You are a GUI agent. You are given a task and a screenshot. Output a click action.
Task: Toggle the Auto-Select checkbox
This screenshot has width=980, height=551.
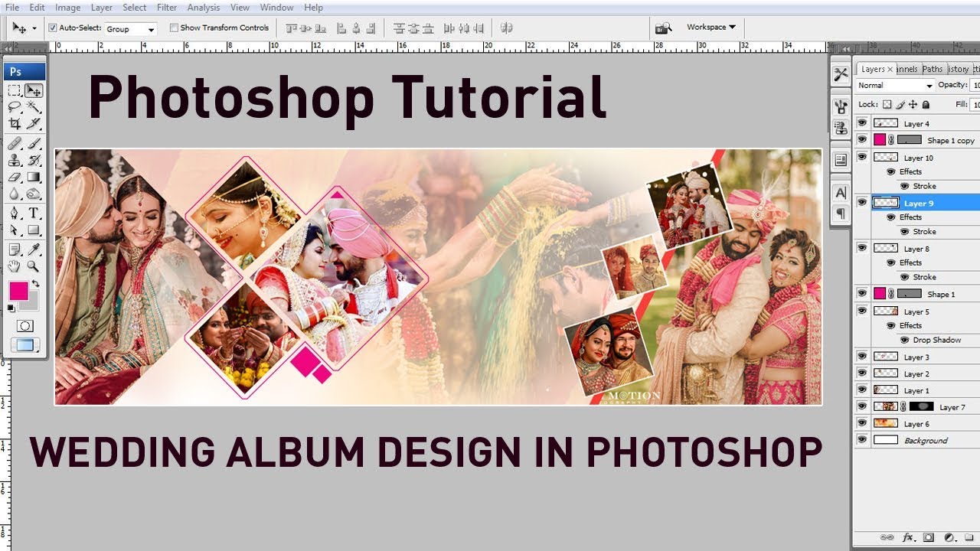[x=53, y=28]
